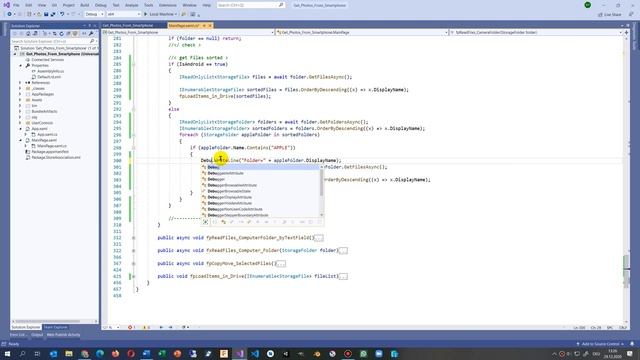Click the Firefox taskbar icon
The image size is (640, 360).
(116, 353)
